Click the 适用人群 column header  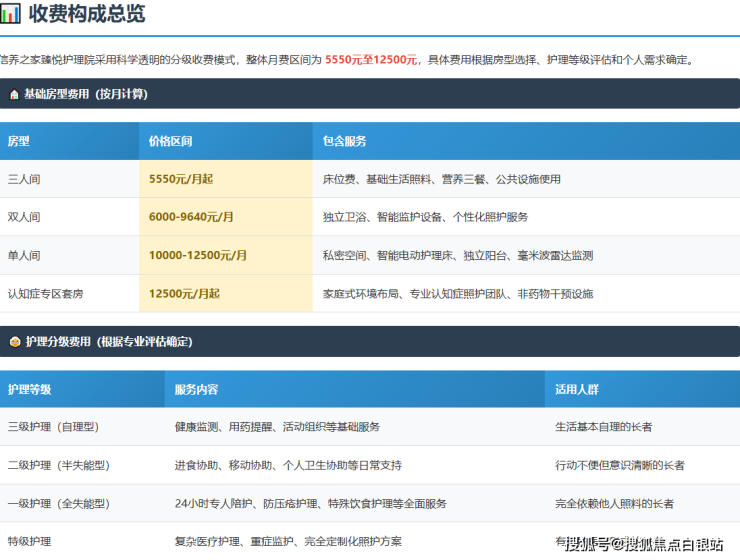[577, 389]
